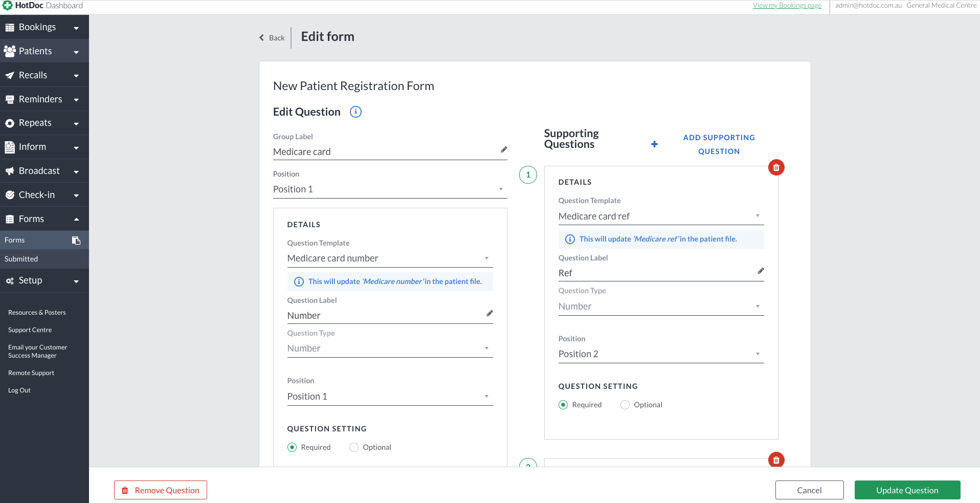Viewport: 980px width, 503px height.
Task: Click the plus icon for supporting question
Action: (654, 144)
